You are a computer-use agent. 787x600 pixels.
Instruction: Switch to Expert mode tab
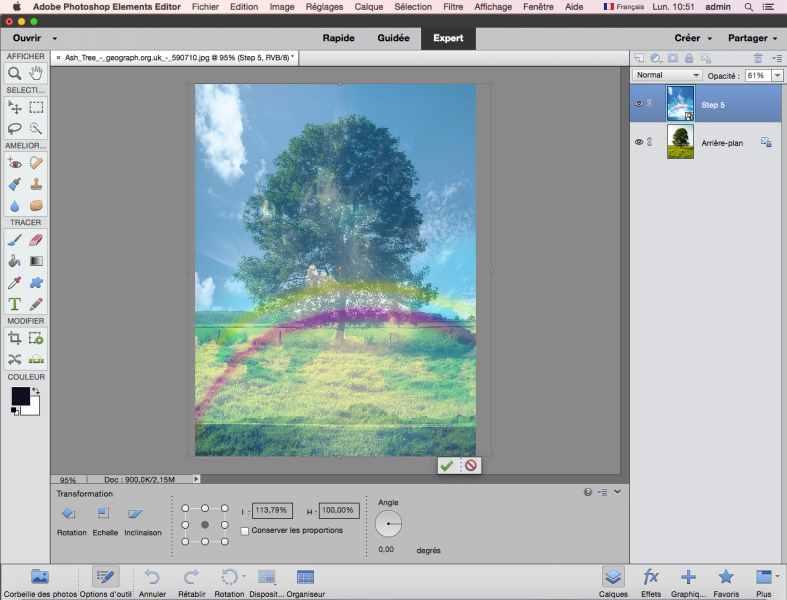[448, 39]
